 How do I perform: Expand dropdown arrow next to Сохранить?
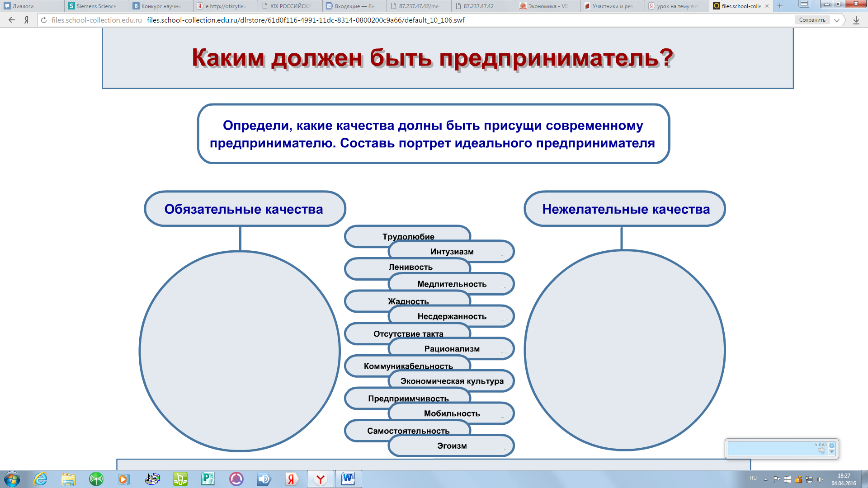837,20
